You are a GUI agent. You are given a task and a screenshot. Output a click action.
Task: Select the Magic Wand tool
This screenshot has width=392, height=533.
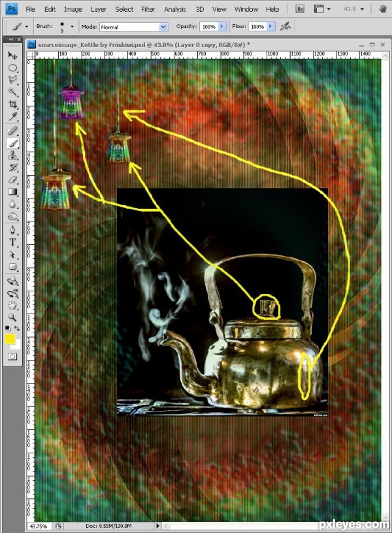(x=12, y=92)
